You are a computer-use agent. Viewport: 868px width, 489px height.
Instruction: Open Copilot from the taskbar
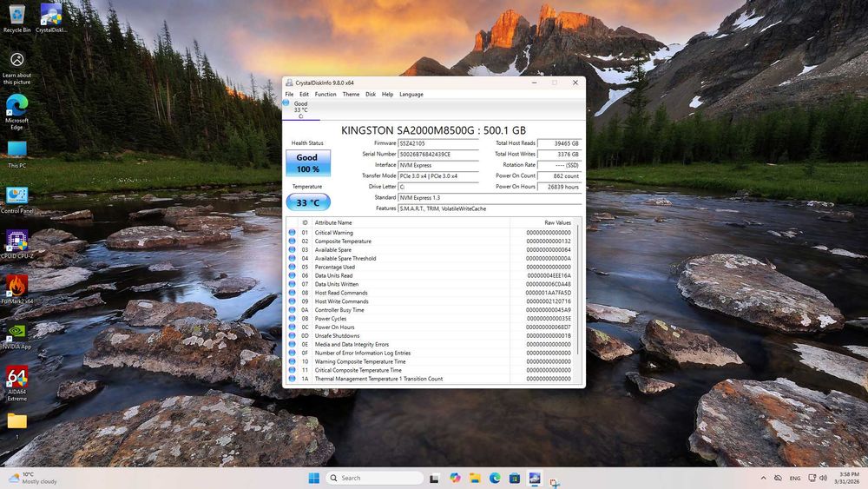(x=455, y=478)
